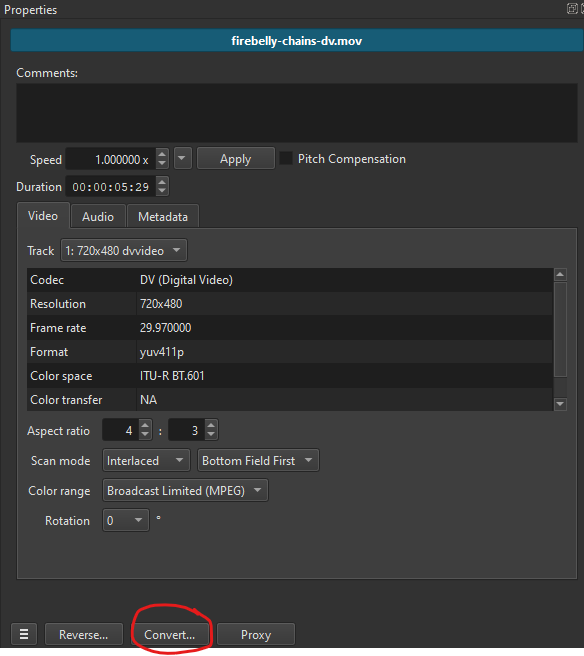Click the Convert... button
The width and height of the screenshot is (584, 656).
169,634
